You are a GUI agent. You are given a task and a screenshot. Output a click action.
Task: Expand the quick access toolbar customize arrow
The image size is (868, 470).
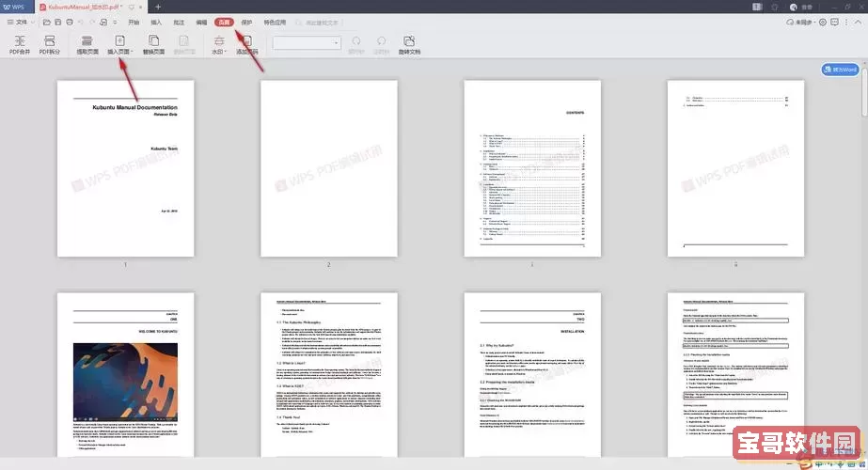[x=115, y=23]
